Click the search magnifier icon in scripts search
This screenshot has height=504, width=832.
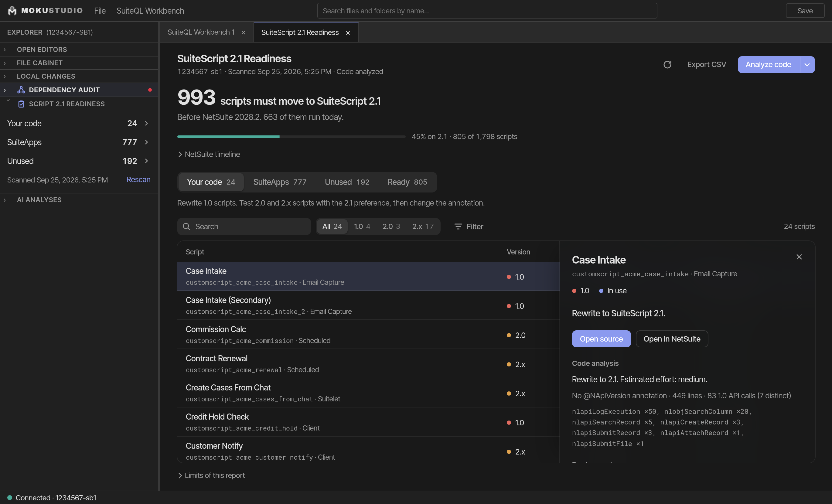click(186, 226)
